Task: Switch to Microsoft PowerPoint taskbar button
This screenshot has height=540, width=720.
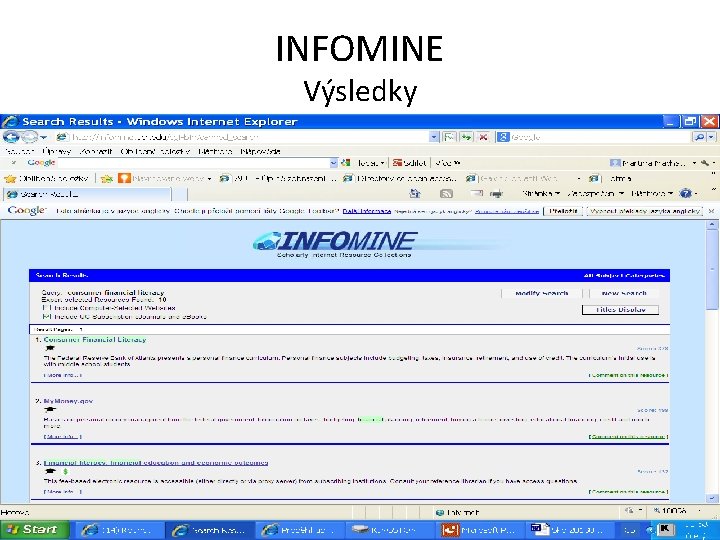Action: tap(480, 530)
